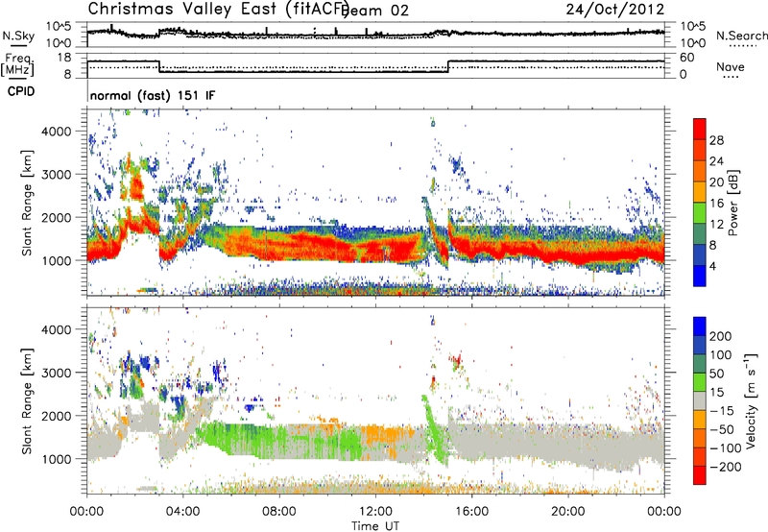Click the 'N.Search' legend label
Viewport: 768px width, 532px height.
click(x=741, y=36)
